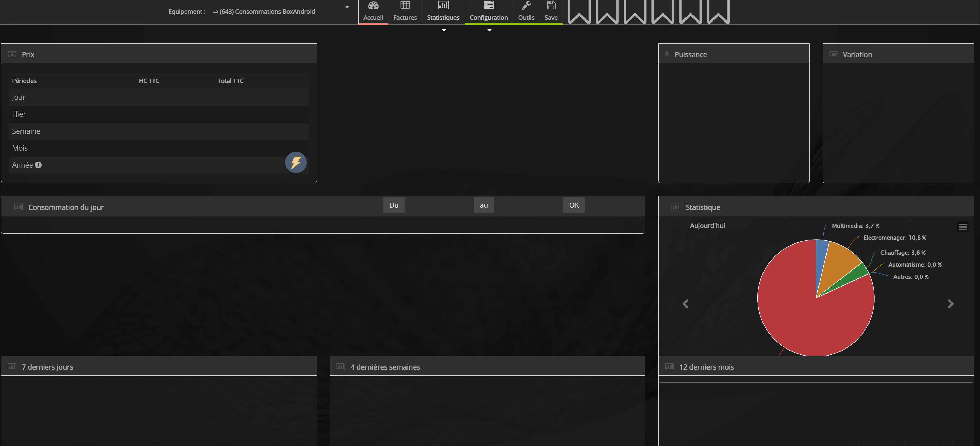Click the Statistique panel chart icon
Image resolution: width=980 pixels, height=446 pixels.
(676, 207)
